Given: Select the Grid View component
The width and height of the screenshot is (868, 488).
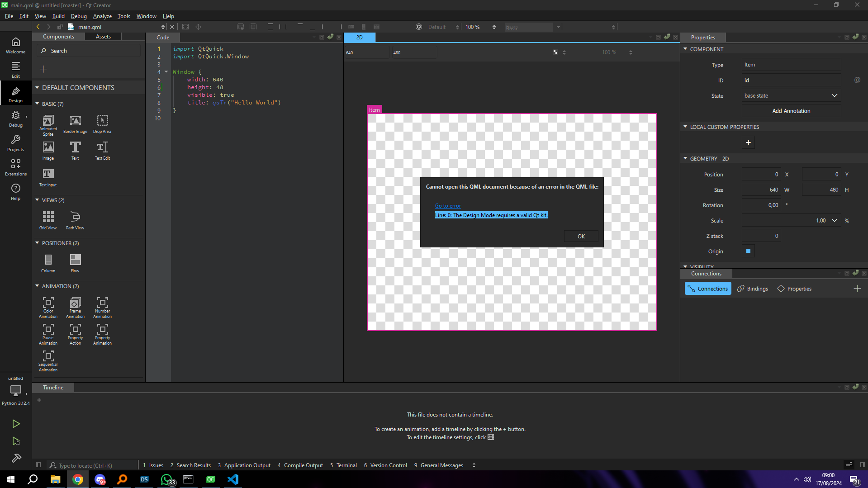Looking at the screenshot, I should tap(48, 221).
